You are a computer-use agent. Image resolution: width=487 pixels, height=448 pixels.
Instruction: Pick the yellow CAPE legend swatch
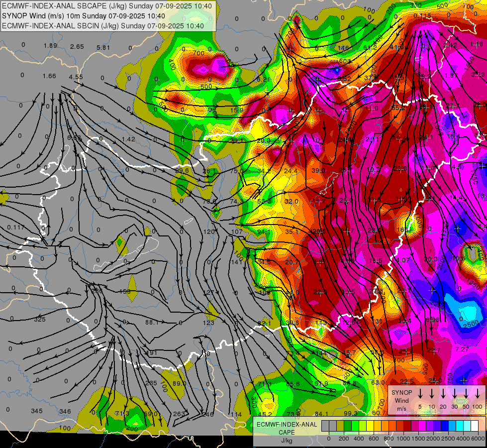point(370,426)
